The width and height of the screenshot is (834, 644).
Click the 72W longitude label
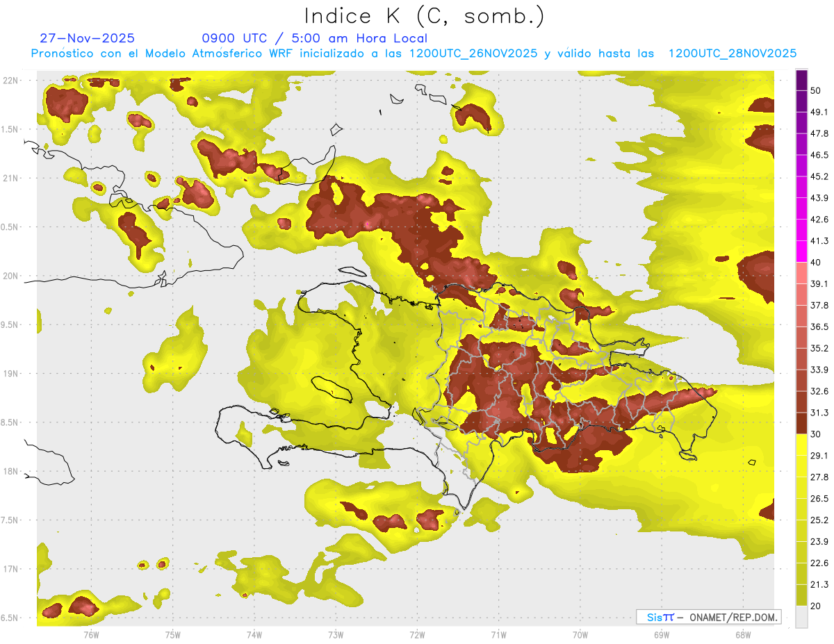pos(417,634)
